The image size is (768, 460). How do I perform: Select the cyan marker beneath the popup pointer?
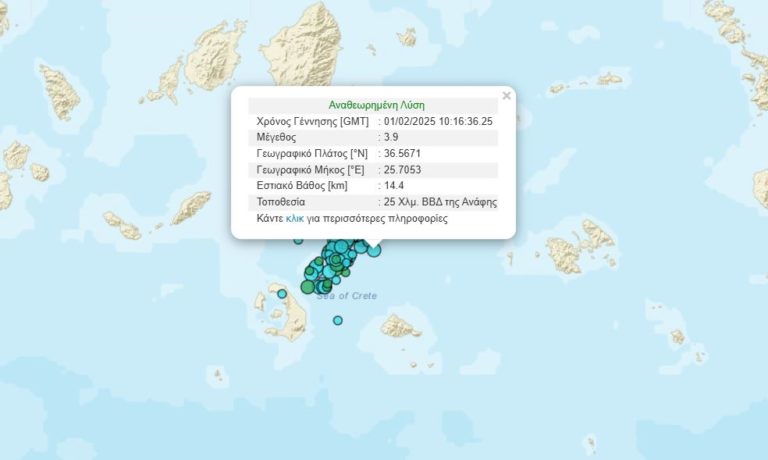[x=374, y=250]
